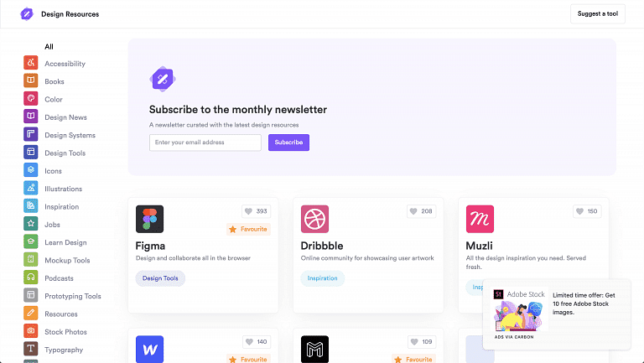
Task: Click the Suggest a tool button
Action: pos(598,14)
